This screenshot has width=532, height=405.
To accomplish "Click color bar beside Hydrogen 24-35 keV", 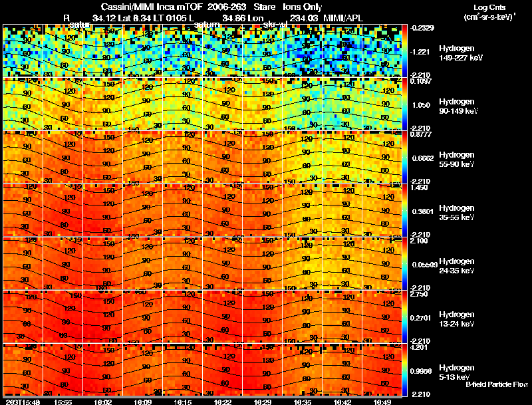I will click(x=404, y=263).
